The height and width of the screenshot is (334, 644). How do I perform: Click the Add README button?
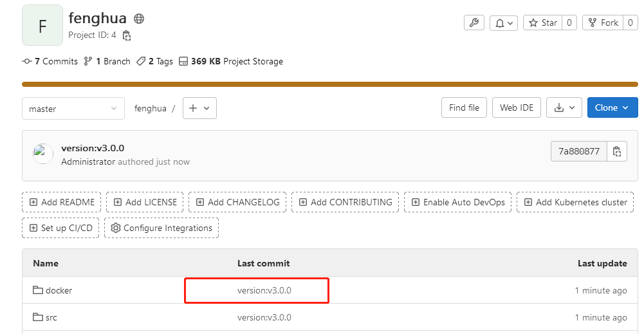coord(62,202)
